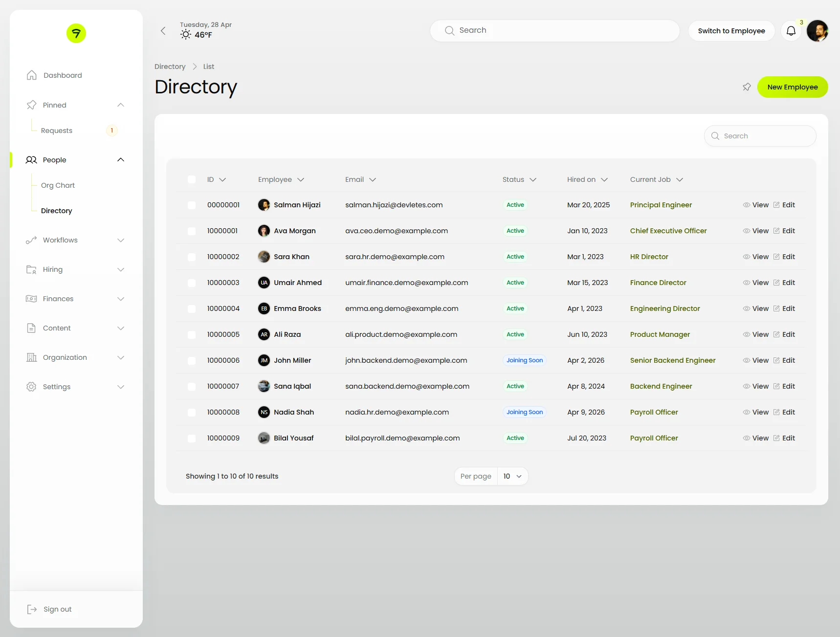Click the pin icon beside New Employee
This screenshot has width=840, height=637.
(x=747, y=87)
